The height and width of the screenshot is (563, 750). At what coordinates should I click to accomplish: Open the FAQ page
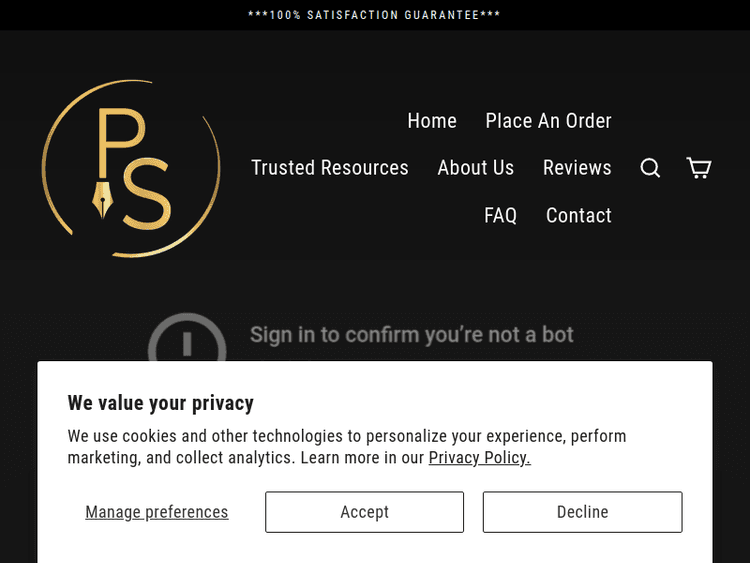500,216
